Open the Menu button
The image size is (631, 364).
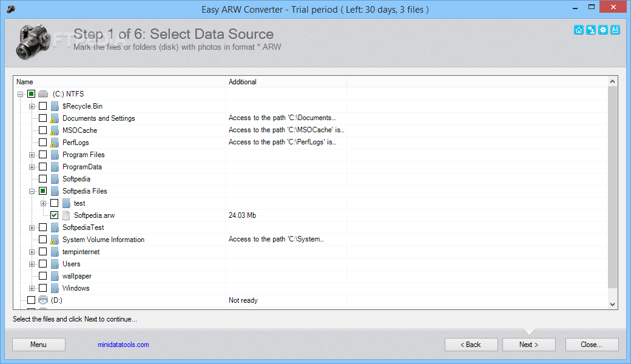click(39, 345)
